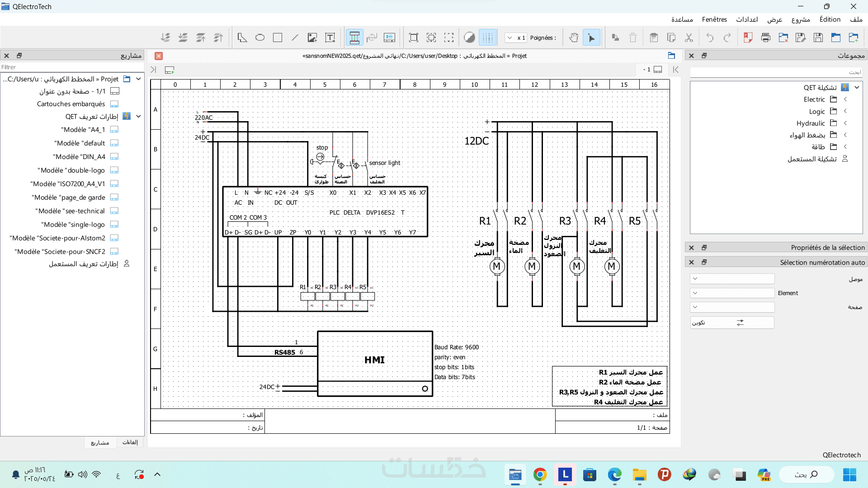Open Google Chrome from the taskbar

click(x=540, y=475)
